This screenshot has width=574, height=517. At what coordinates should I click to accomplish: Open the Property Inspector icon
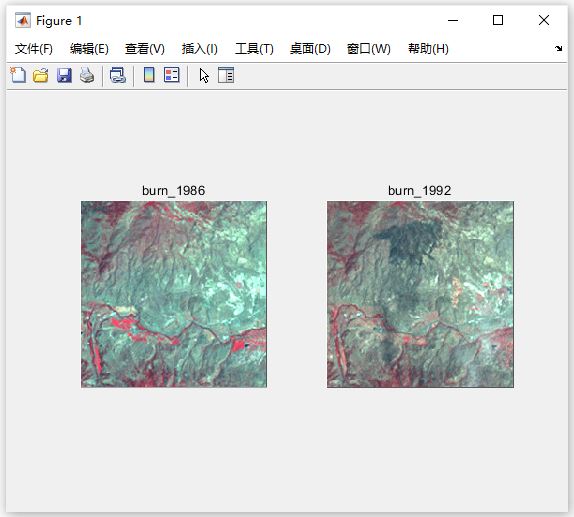coord(226,75)
